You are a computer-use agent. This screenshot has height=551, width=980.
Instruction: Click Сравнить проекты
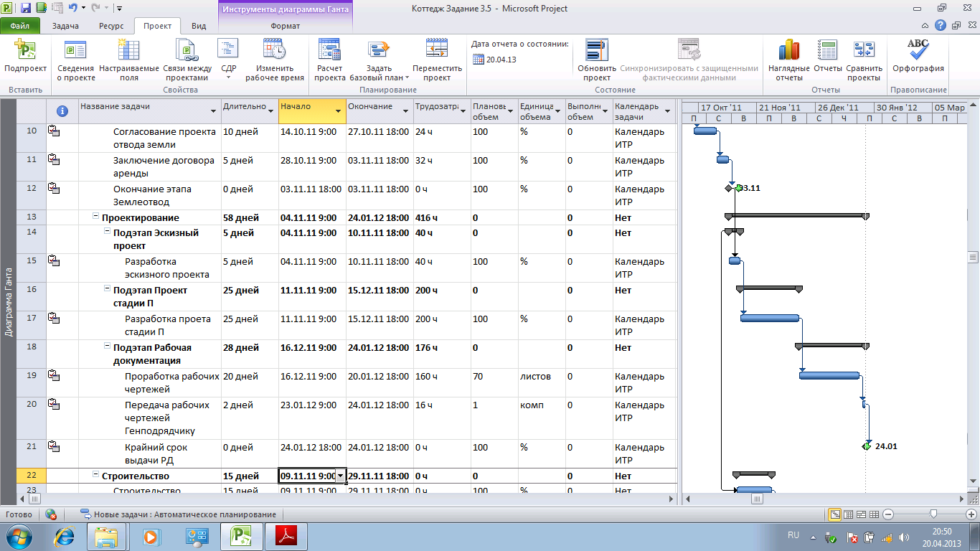[864, 60]
